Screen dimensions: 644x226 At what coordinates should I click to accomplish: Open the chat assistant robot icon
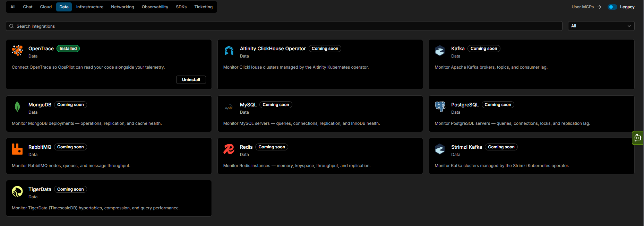[638, 138]
